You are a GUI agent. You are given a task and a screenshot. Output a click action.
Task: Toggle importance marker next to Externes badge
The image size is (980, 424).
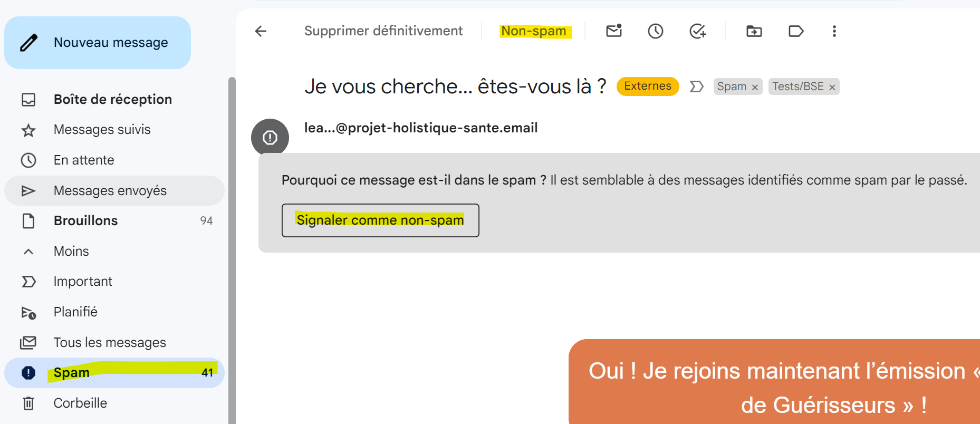click(x=696, y=86)
